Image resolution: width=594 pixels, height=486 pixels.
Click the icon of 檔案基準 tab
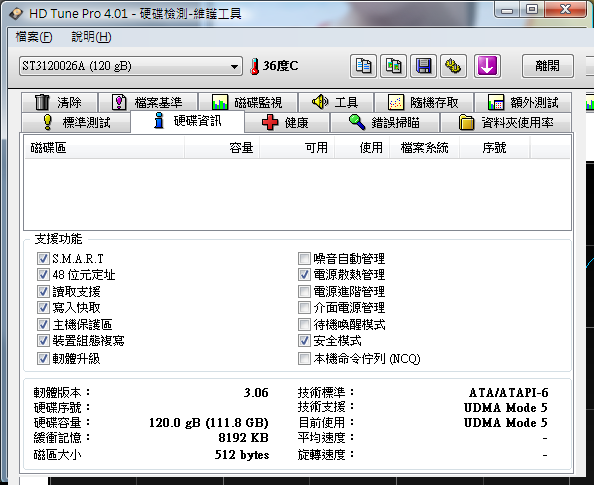pyautogui.click(x=119, y=102)
